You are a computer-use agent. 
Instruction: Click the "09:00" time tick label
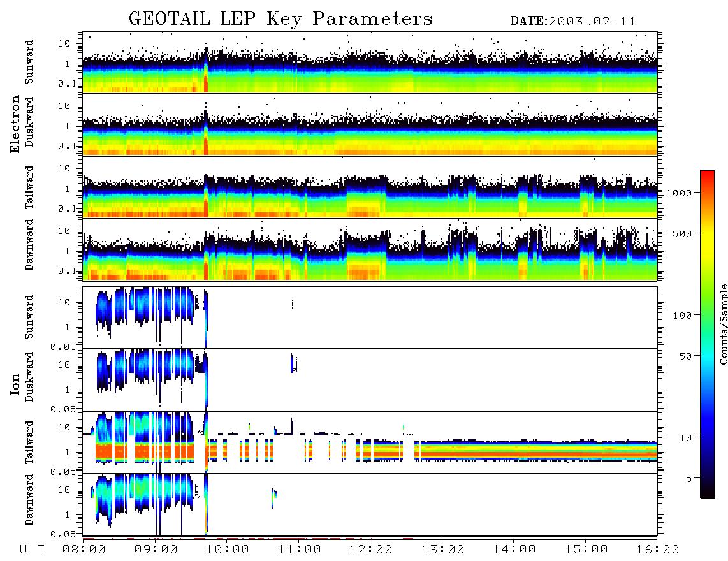point(156,550)
